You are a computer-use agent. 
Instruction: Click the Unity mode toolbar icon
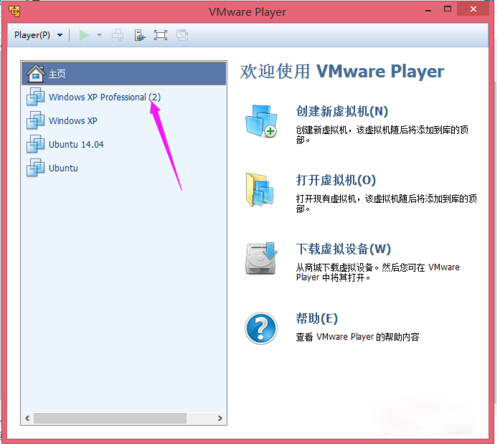coord(182,35)
